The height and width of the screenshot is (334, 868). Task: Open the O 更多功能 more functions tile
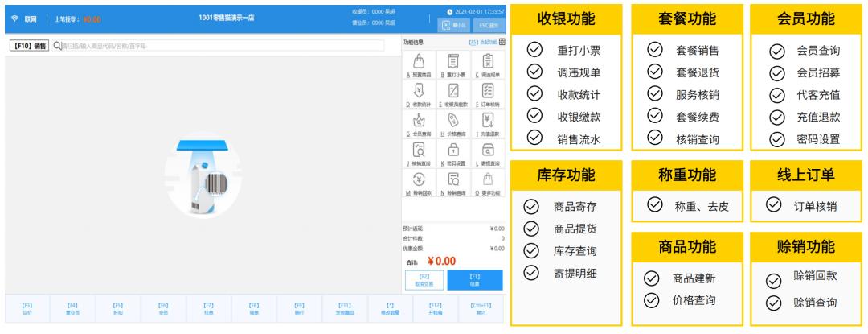[x=487, y=183]
